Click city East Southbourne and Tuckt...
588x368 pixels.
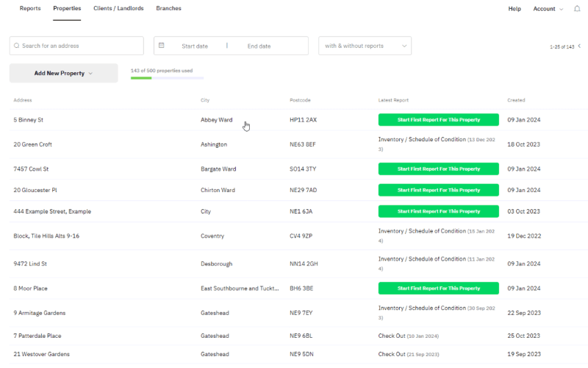point(240,289)
